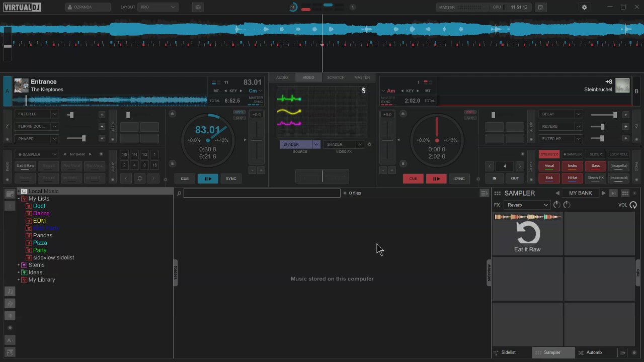Toggle master tempo MT on deck A

[216, 91]
